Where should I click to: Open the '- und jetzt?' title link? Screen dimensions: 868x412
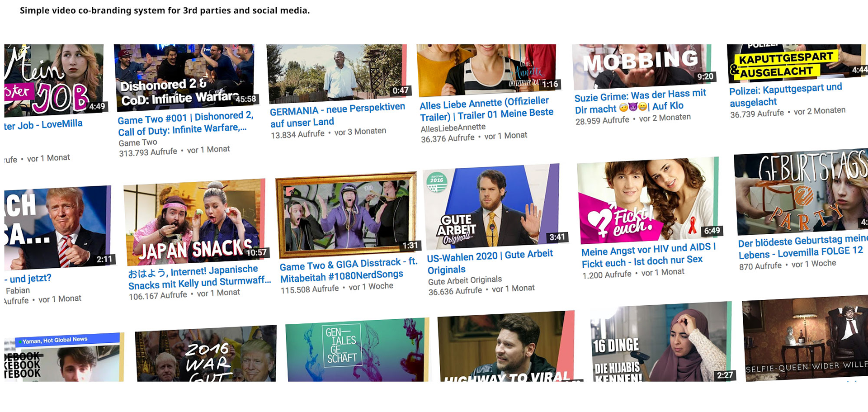28,279
